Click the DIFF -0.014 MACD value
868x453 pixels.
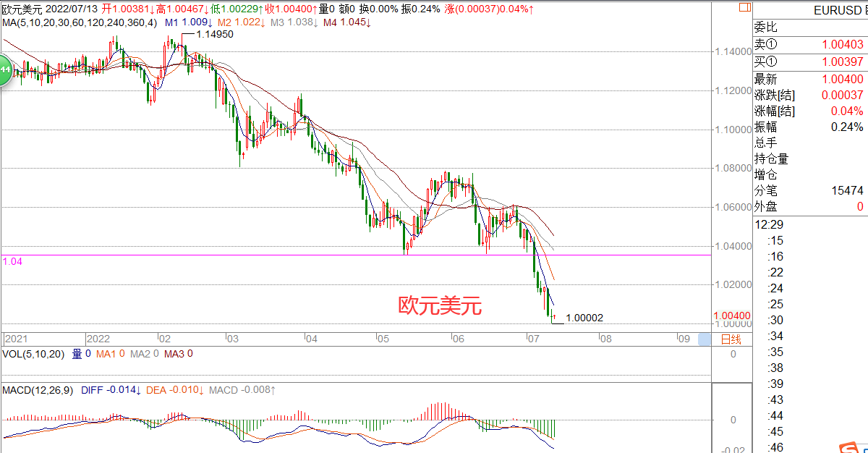[x=111, y=390]
